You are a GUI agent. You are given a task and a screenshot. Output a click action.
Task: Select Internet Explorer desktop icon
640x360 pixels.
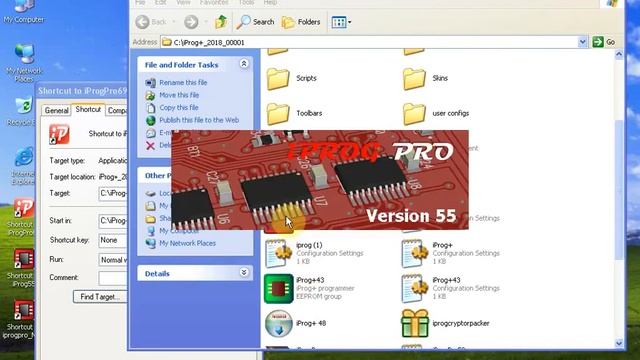[23, 166]
